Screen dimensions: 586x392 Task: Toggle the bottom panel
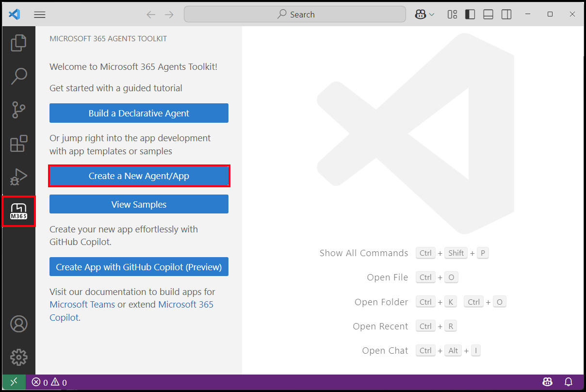(488, 15)
